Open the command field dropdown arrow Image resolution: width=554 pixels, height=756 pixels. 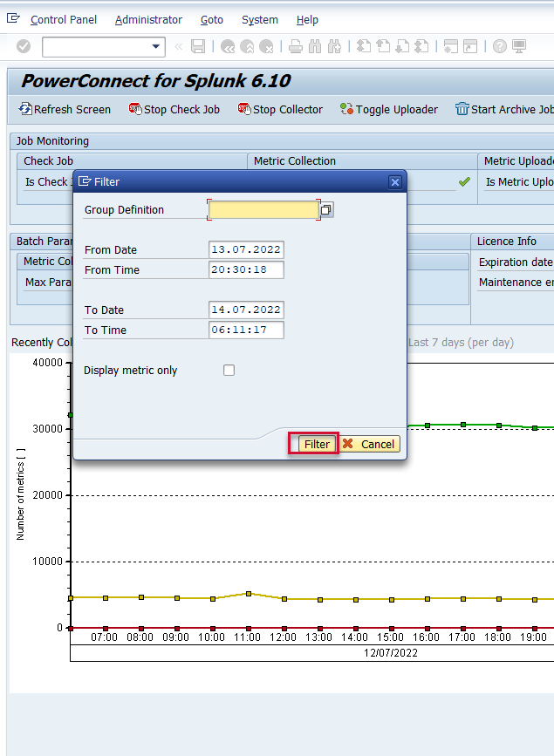click(156, 47)
